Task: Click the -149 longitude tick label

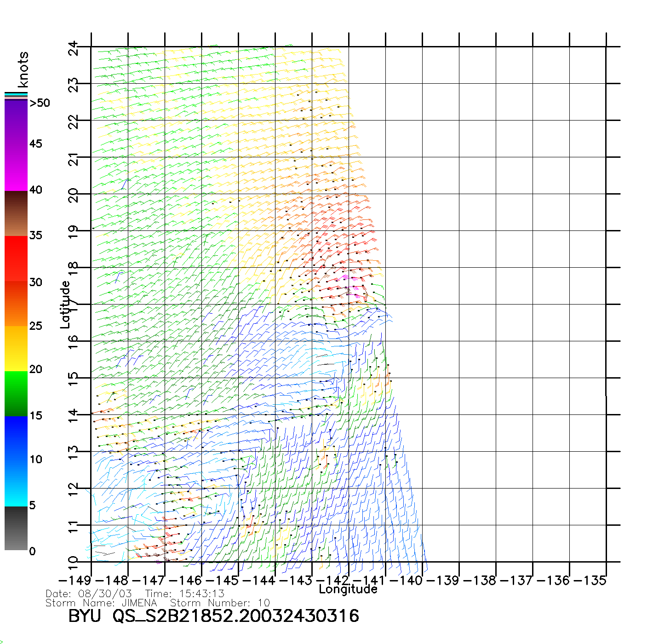Action: [75, 581]
